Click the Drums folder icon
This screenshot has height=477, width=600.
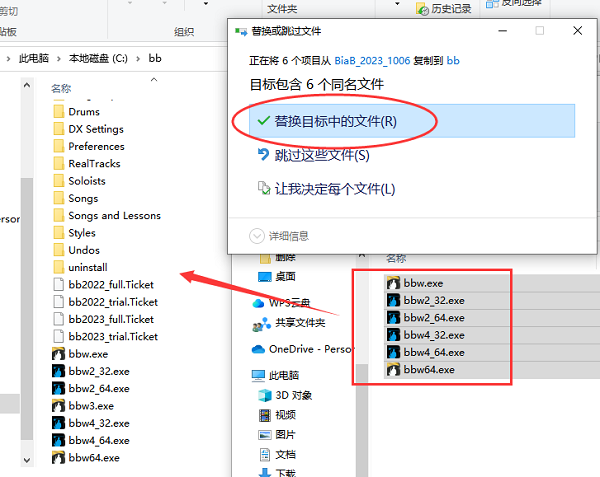pyautogui.click(x=59, y=112)
